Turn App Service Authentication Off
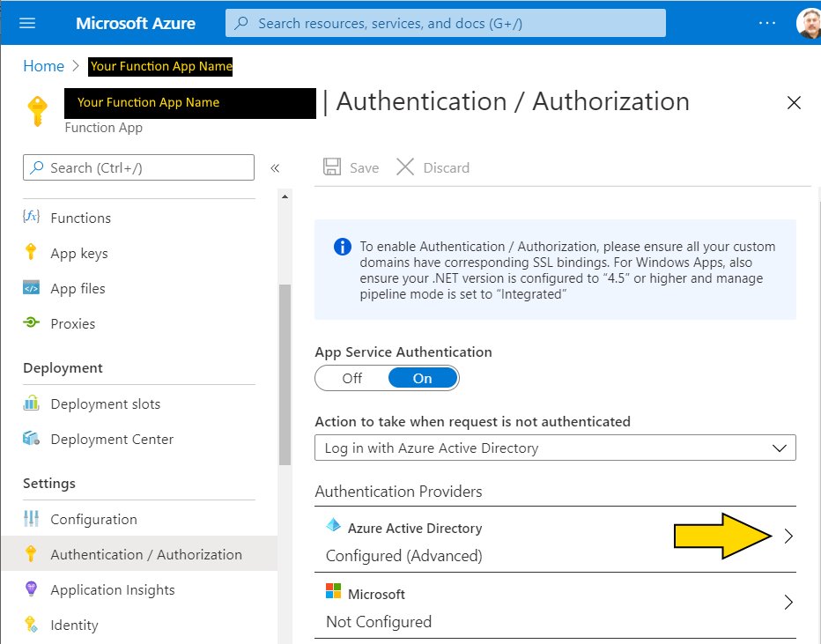 [351, 378]
